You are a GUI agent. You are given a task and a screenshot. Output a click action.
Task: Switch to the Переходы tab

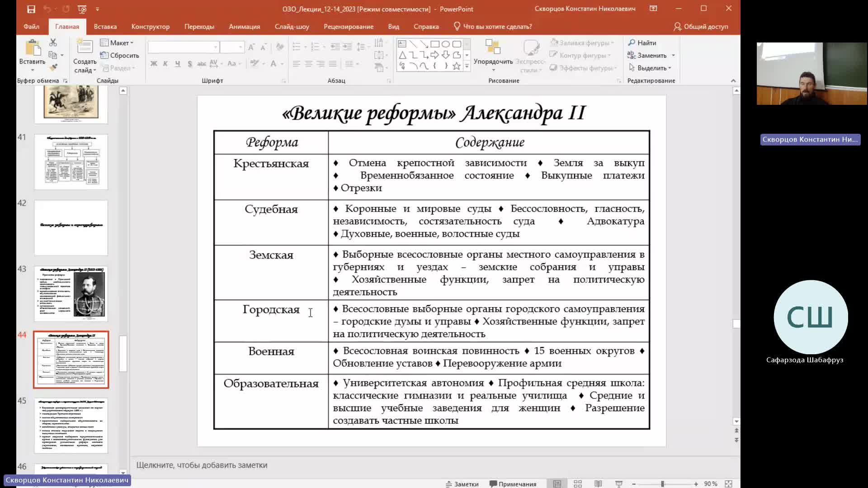click(x=199, y=26)
